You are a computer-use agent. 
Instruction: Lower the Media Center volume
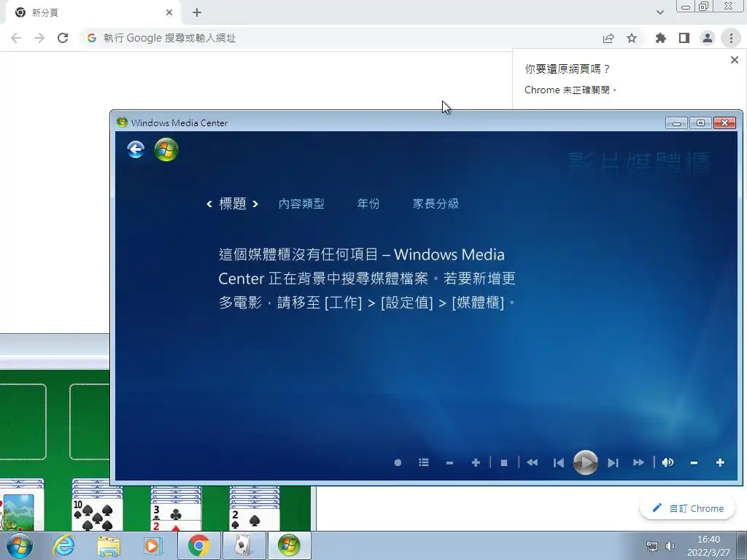coord(694,462)
